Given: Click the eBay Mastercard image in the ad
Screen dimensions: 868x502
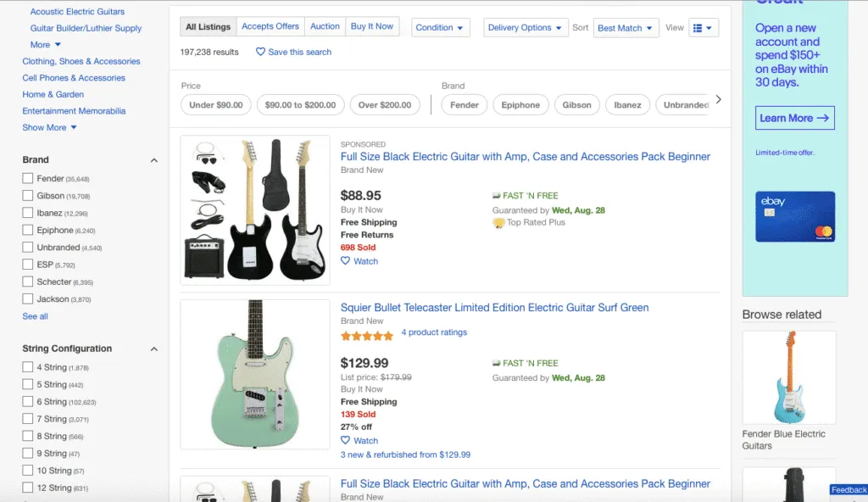Looking at the screenshot, I should coord(794,216).
